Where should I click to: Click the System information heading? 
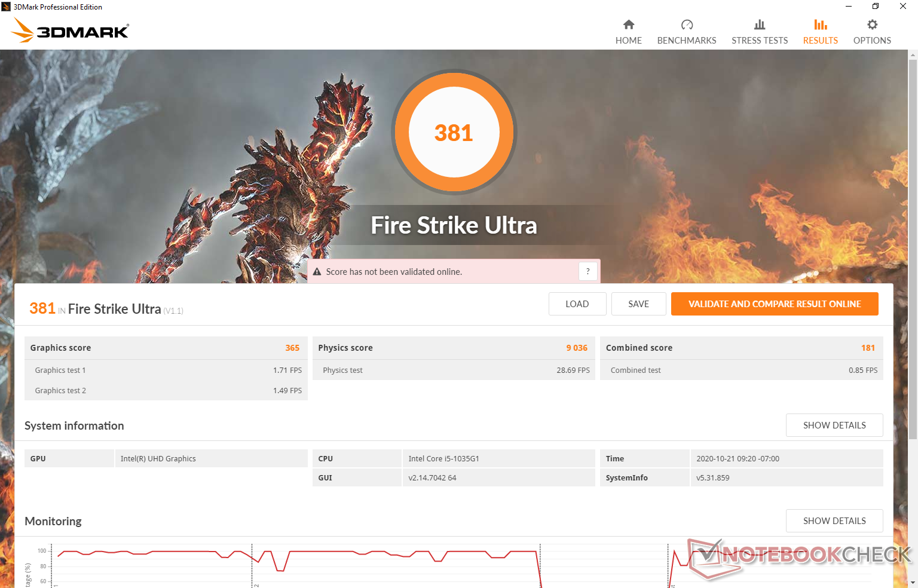click(74, 425)
